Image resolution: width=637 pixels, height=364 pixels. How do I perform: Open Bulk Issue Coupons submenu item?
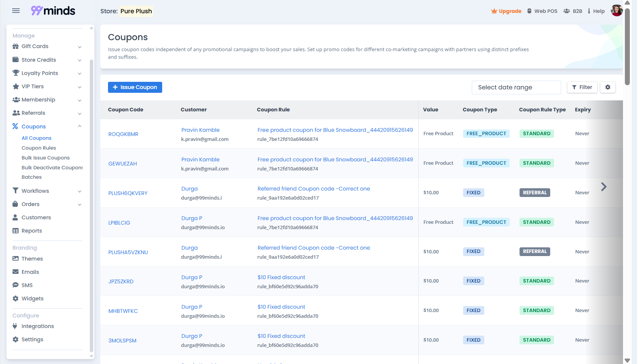point(45,158)
